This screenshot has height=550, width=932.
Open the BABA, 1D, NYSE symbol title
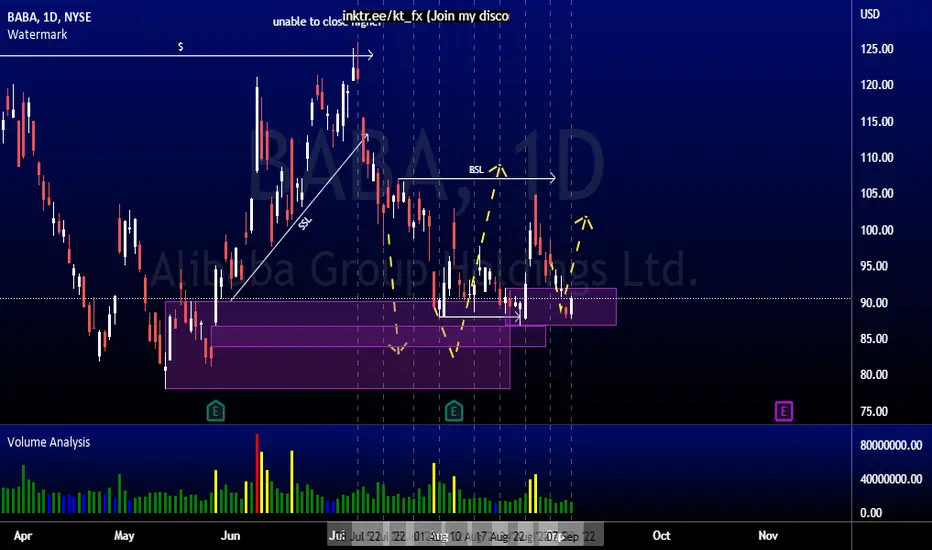49,17
